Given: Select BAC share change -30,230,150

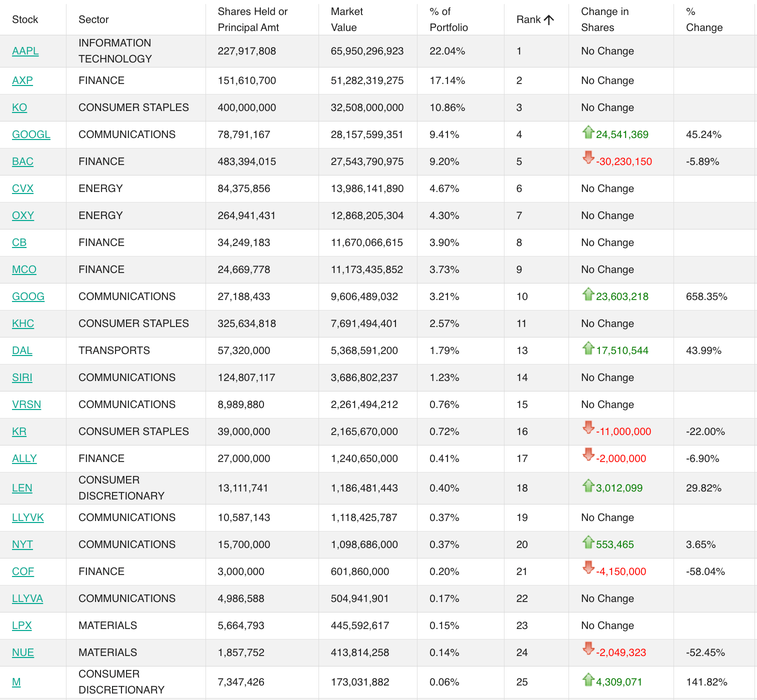Looking at the screenshot, I should [624, 161].
